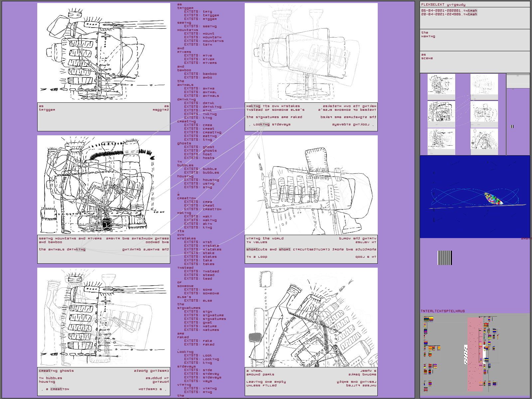The image size is (532, 399).
Task: Open file 20-04-2021-224906.intrah
Action: 449,14
